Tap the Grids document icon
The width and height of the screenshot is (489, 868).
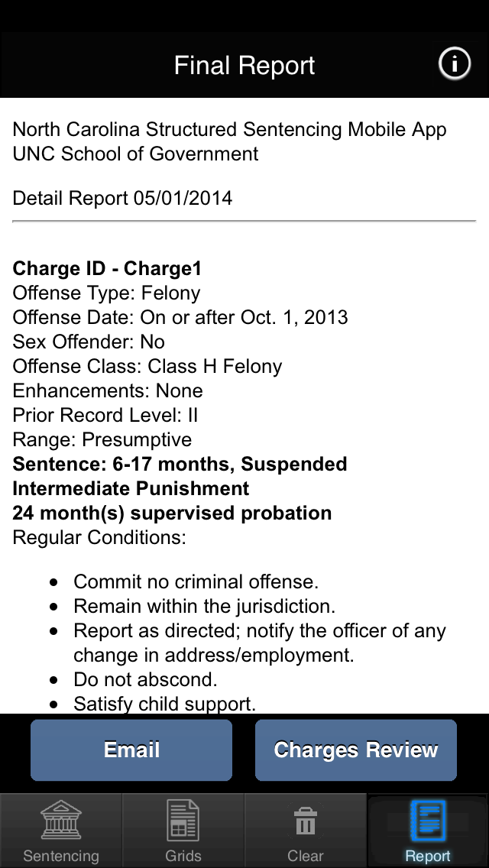point(183,821)
